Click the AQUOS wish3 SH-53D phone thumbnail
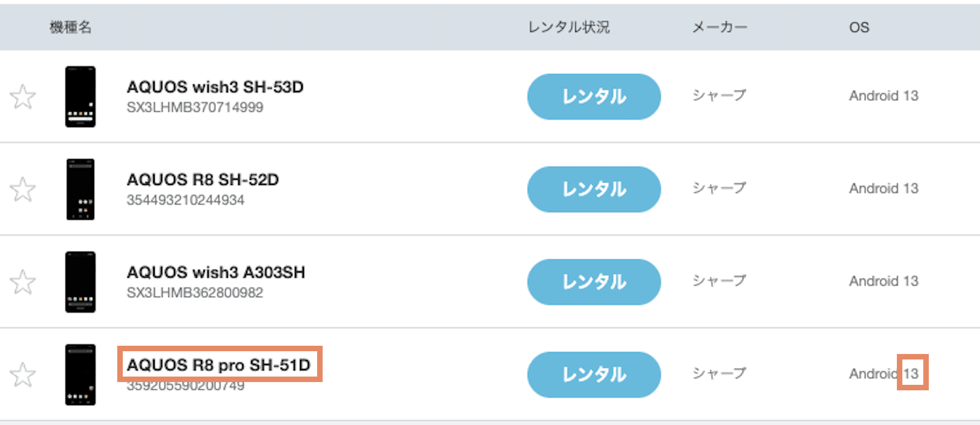This screenshot has width=980, height=425. click(80, 97)
